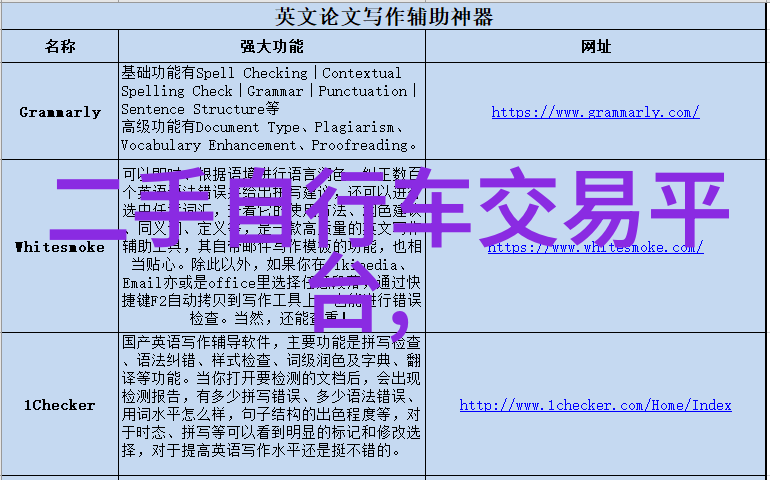Select the 1Checker name cell
This screenshot has height=480, width=770.
tap(60, 405)
